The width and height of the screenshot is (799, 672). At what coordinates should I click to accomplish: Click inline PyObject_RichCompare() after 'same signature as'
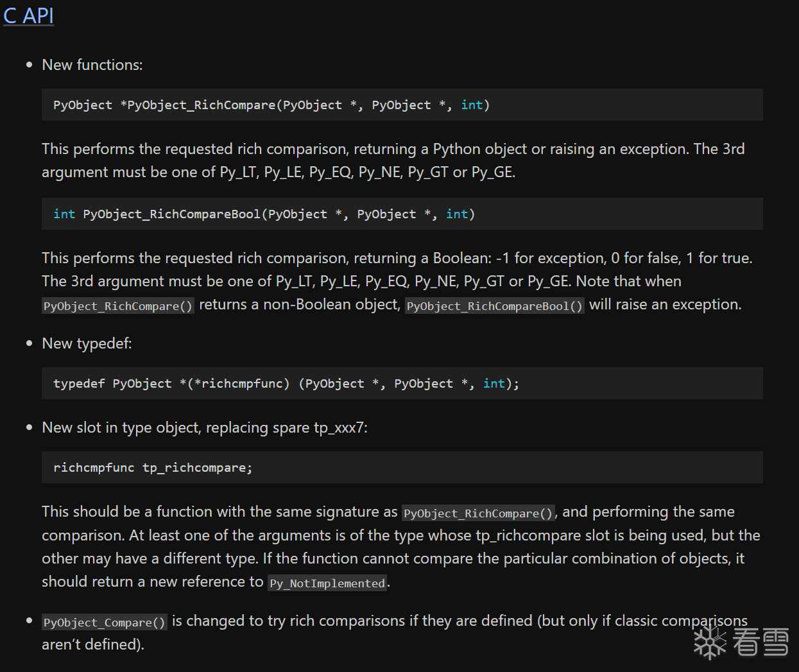click(478, 513)
